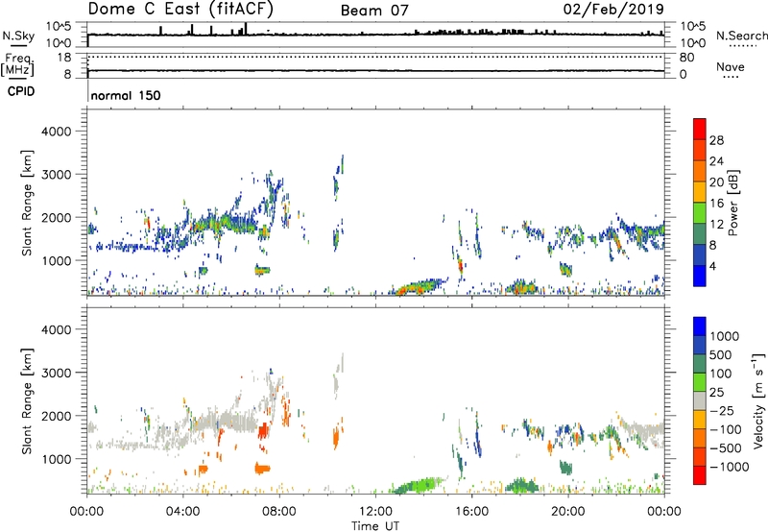Click the '80' Nave axis tick label
The width and height of the screenshot is (768, 532).
pos(686,58)
